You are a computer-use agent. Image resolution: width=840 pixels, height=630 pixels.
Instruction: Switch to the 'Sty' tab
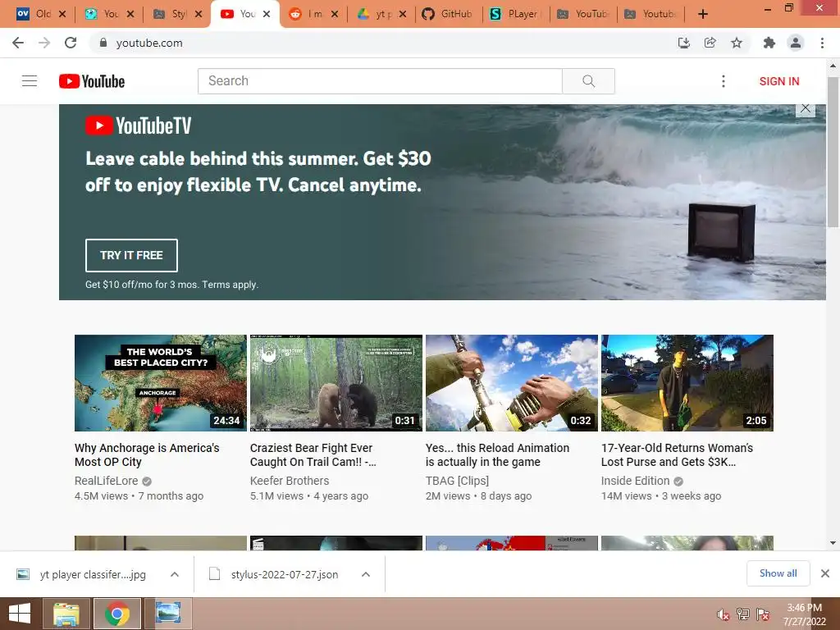pos(177,14)
